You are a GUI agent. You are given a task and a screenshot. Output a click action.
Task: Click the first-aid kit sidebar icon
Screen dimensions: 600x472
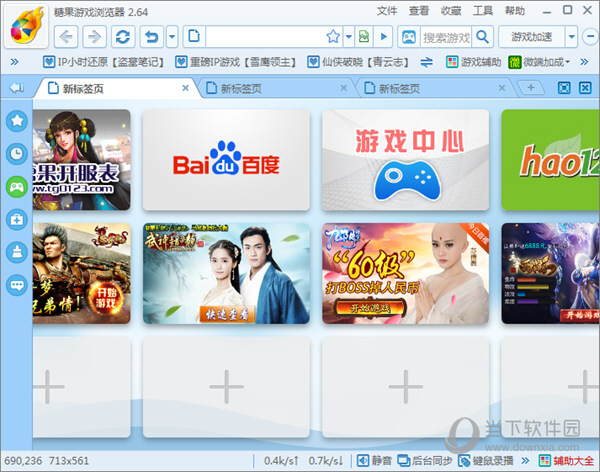17,219
